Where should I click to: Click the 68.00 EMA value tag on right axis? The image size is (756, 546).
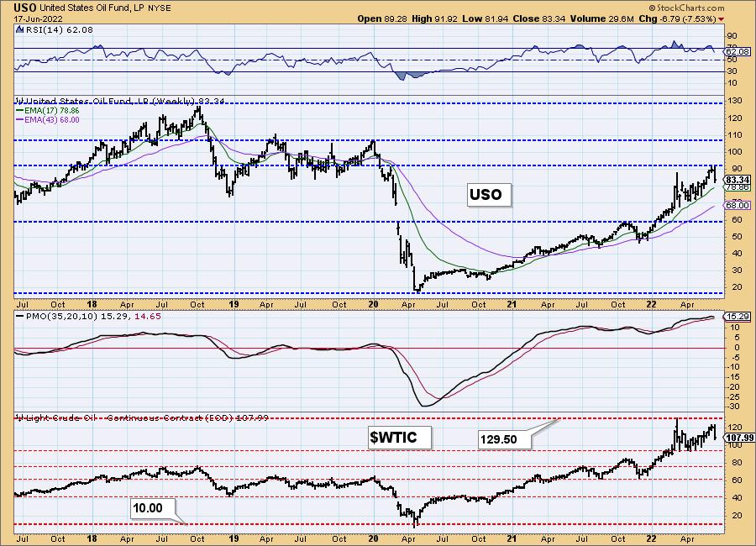738,206
